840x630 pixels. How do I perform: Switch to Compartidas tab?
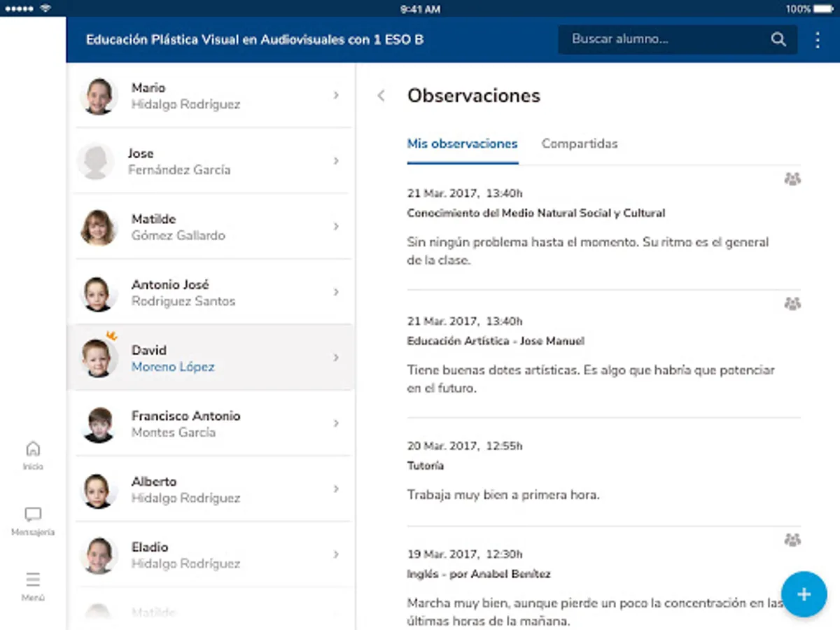580,144
